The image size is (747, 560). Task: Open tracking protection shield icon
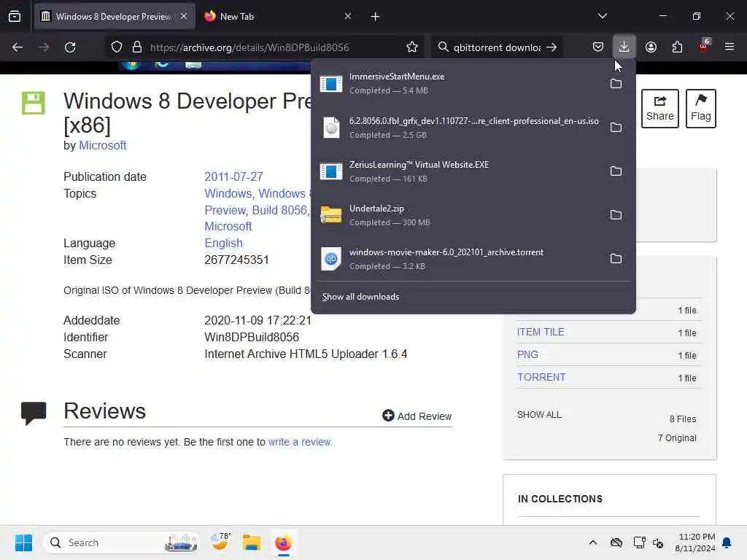click(x=117, y=47)
